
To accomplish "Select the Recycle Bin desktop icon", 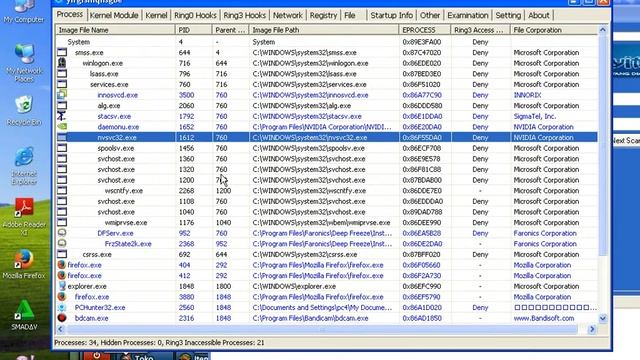I will [x=24, y=111].
